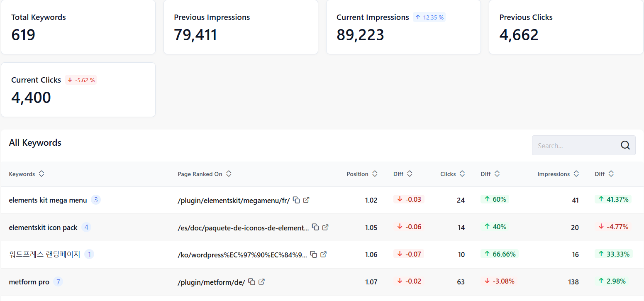Click the -0.06 position diff badge
The width and height of the screenshot is (644, 301).
pos(409,227)
